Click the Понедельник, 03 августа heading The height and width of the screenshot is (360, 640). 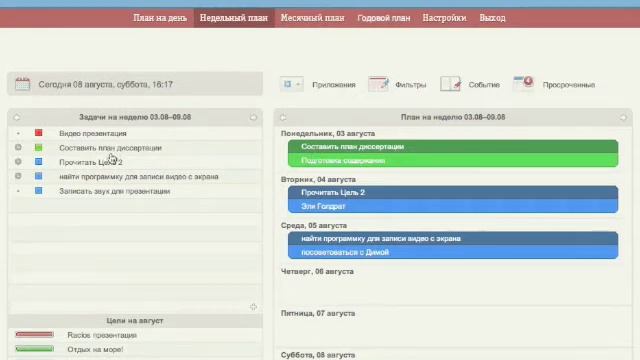click(328, 133)
